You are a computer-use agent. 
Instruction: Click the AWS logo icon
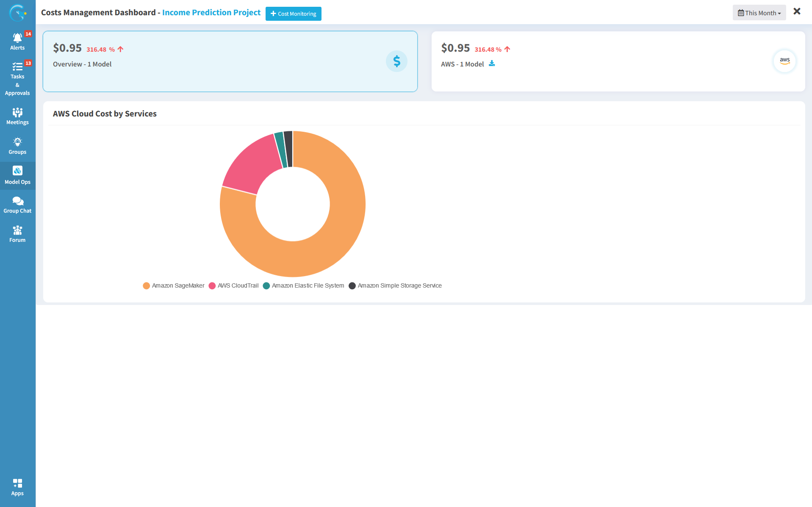pos(784,61)
